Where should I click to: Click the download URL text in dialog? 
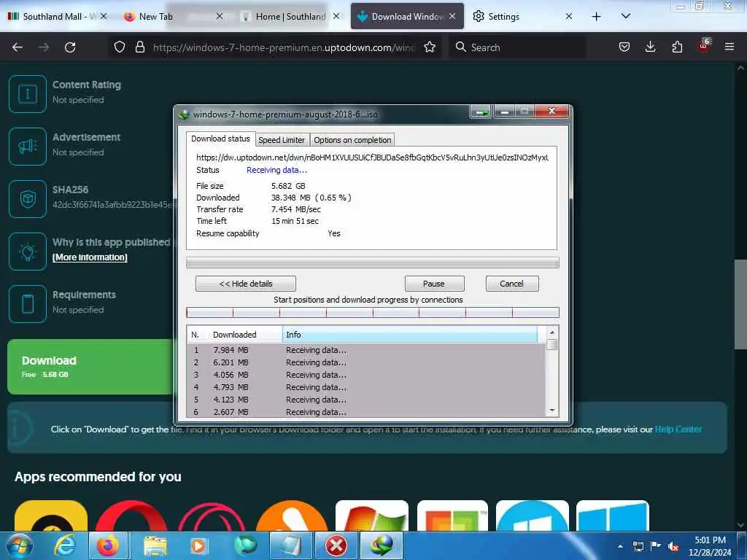click(372, 157)
